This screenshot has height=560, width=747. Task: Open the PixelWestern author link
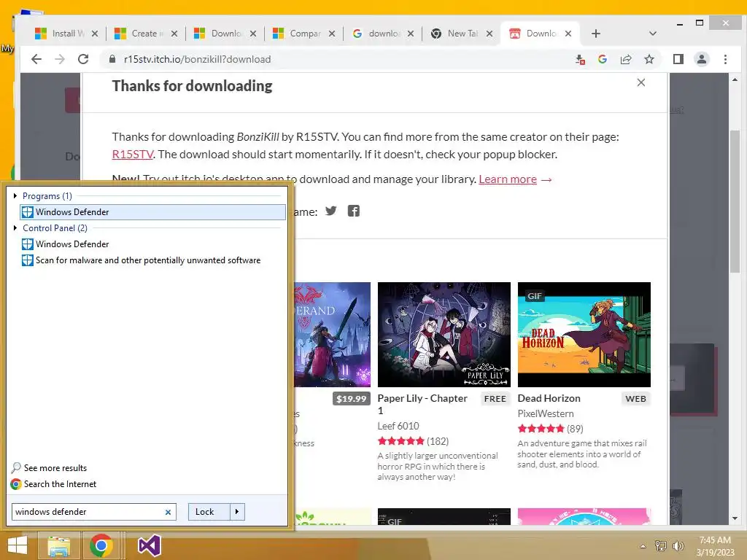[546, 414]
